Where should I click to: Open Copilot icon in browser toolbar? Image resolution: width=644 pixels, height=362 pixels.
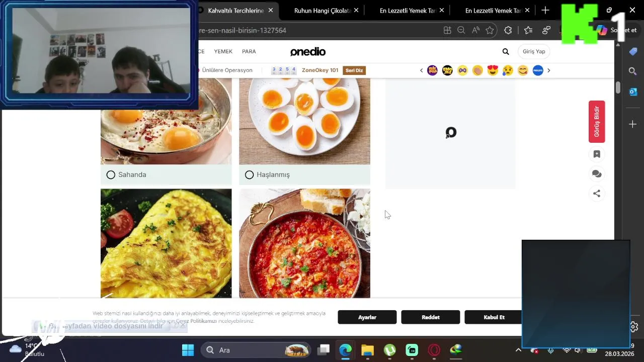(x=603, y=30)
